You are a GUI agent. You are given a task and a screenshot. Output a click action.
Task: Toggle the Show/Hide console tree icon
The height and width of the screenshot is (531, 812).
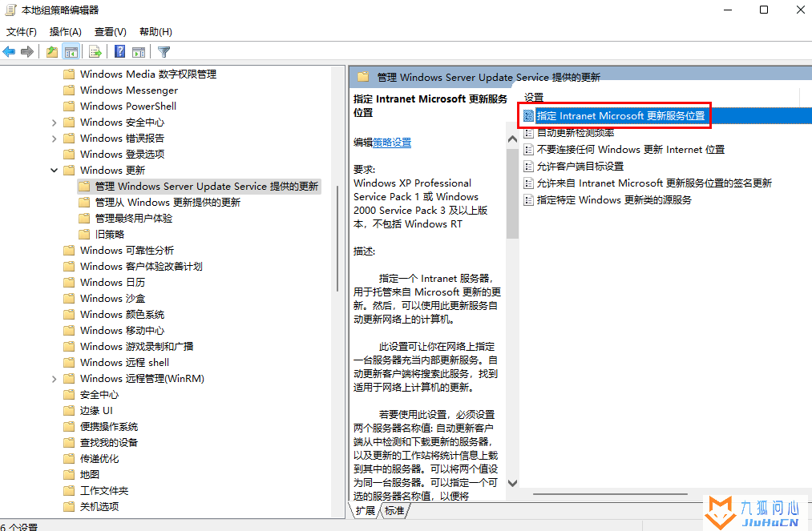71,52
